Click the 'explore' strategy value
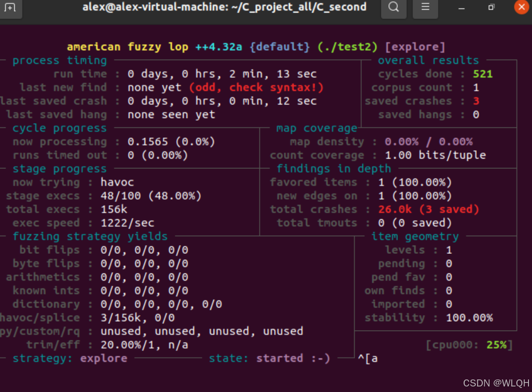Screen dimensions: 532x392 [x=104, y=358]
